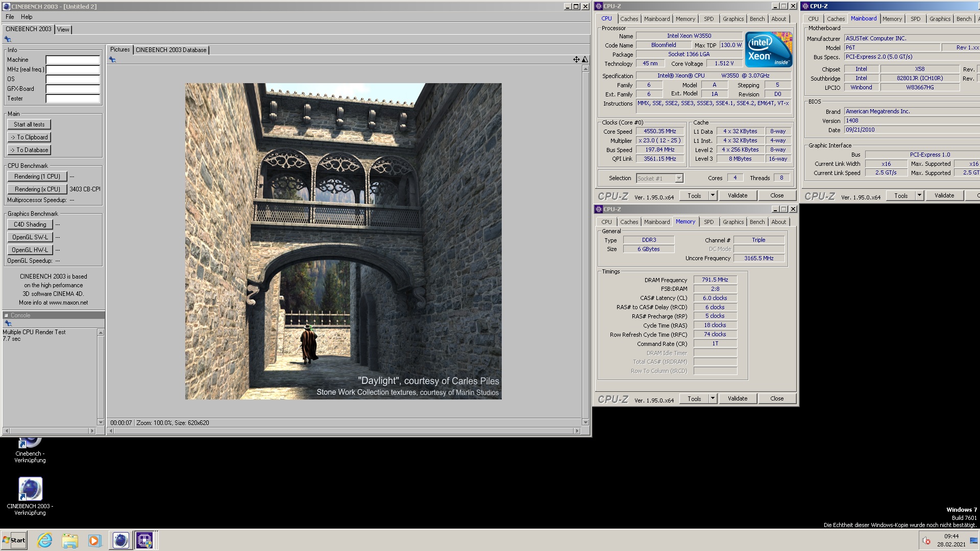Open Memory tab in Mainboard CPU-Z window

tap(892, 19)
